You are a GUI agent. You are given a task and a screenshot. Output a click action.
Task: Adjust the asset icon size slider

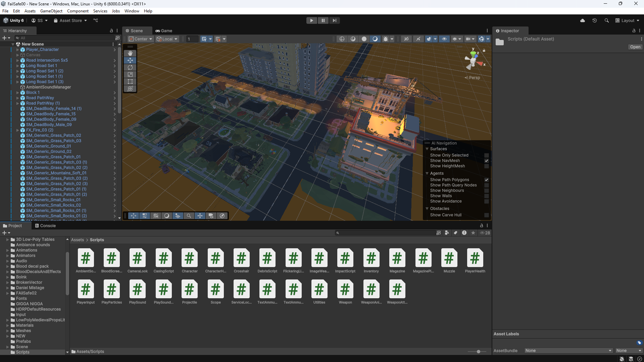click(478, 351)
